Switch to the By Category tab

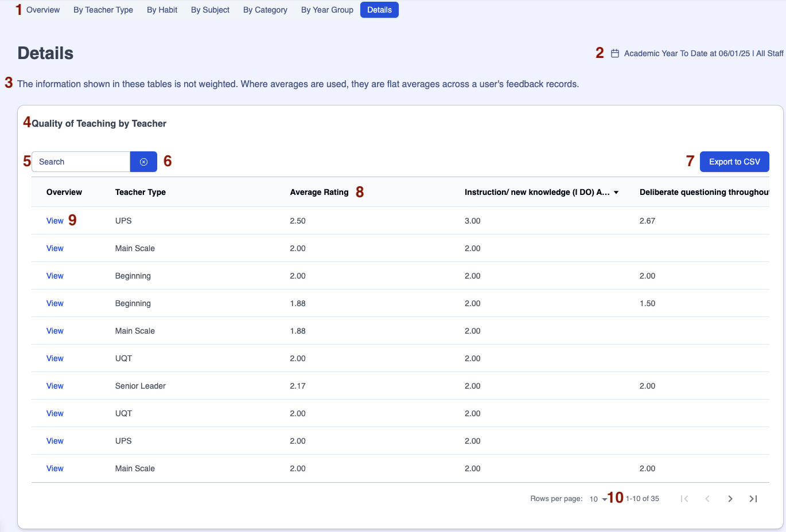(265, 10)
